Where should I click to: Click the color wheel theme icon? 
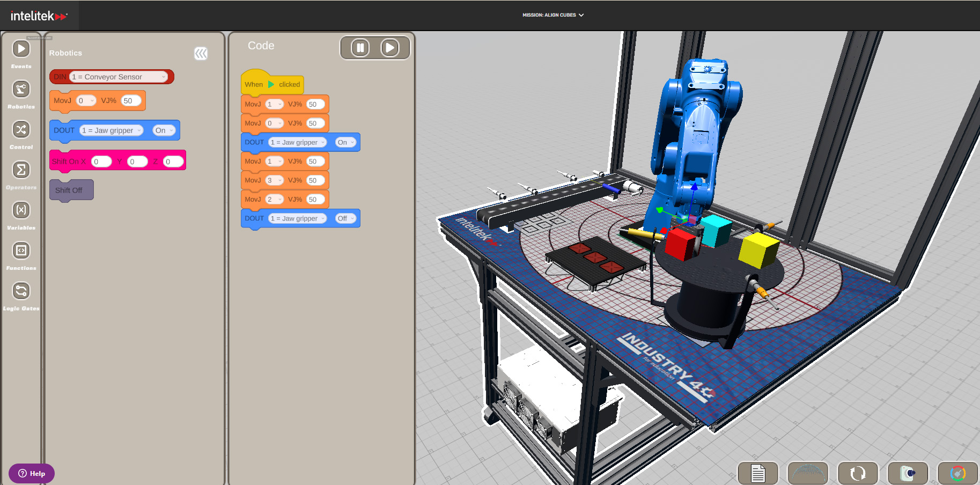click(x=958, y=473)
